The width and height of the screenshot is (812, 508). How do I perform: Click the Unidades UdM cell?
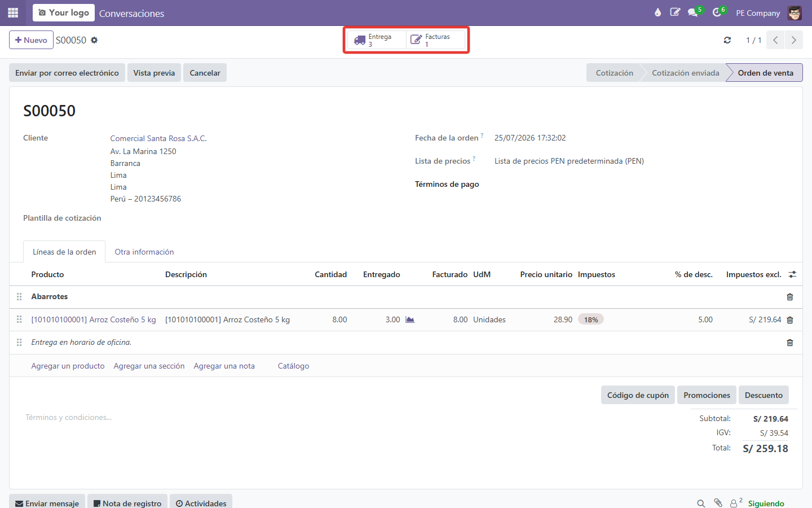[x=489, y=319]
